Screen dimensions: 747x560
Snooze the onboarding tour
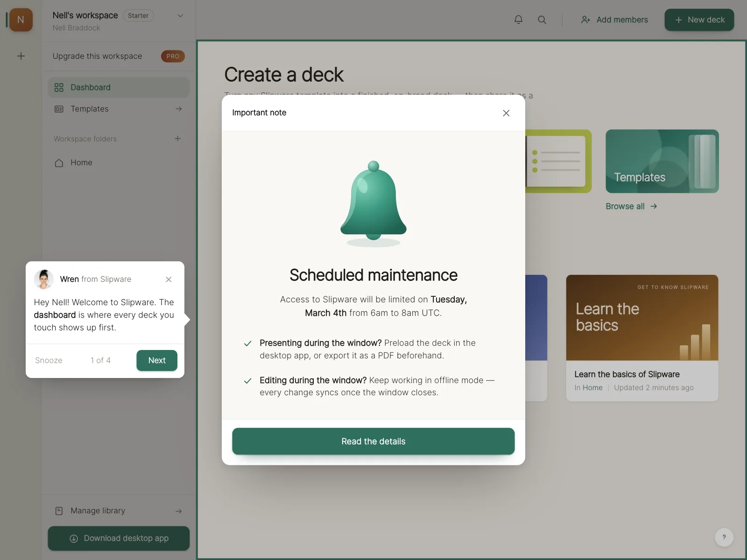coord(49,360)
